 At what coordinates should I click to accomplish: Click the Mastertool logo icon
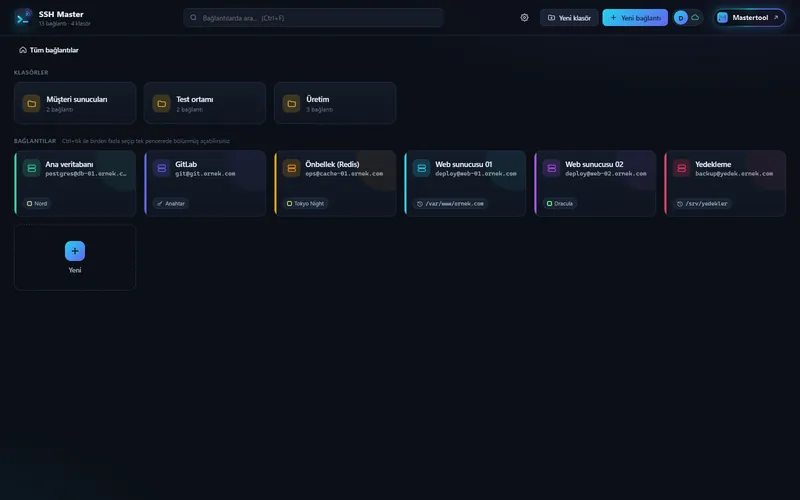point(722,17)
